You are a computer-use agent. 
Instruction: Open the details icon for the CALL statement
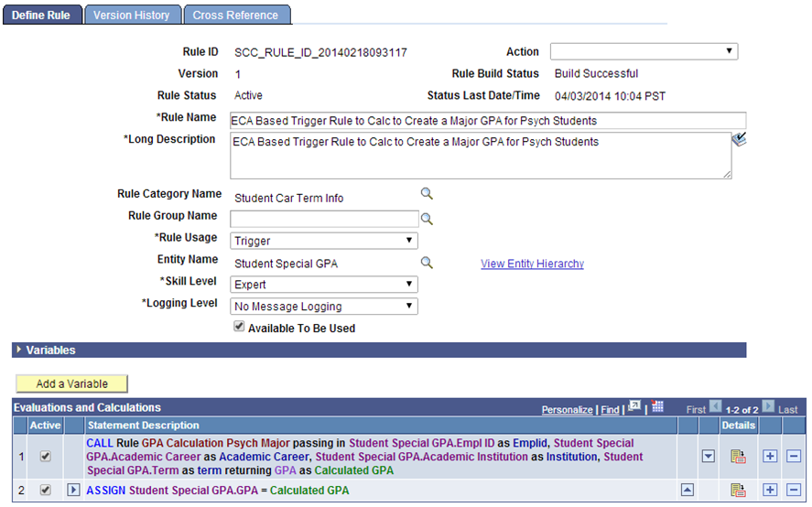click(x=738, y=457)
